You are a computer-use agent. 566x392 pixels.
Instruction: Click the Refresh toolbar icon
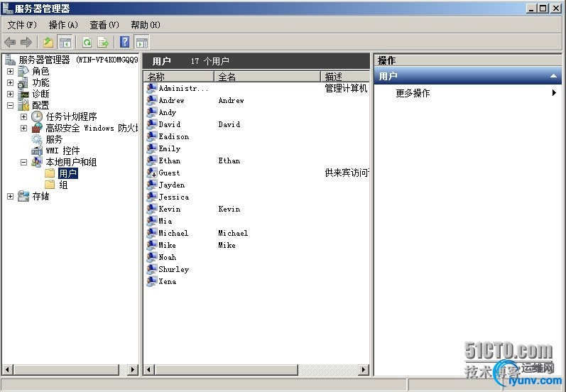(87, 42)
